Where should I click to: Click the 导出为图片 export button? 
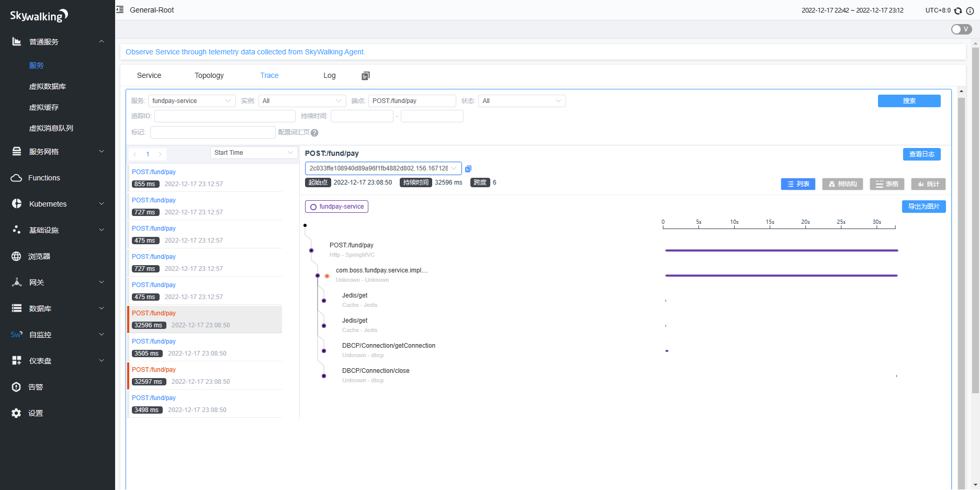click(923, 207)
